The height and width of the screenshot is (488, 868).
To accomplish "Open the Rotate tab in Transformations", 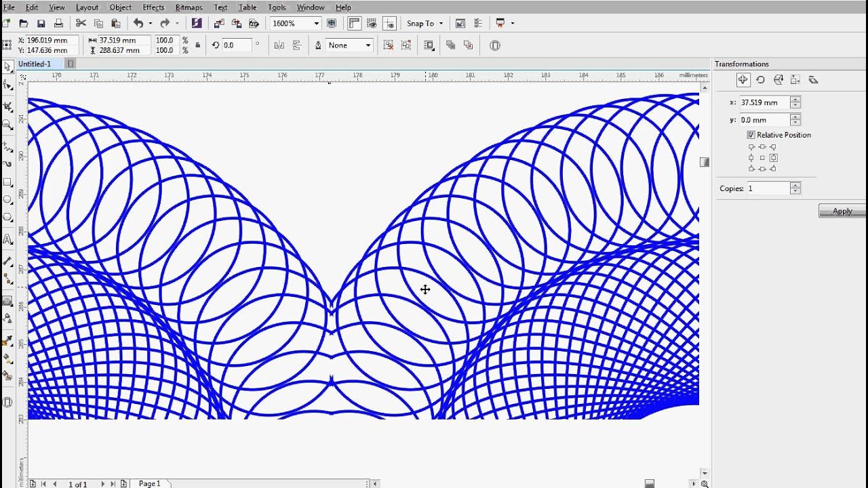I will (760, 80).
